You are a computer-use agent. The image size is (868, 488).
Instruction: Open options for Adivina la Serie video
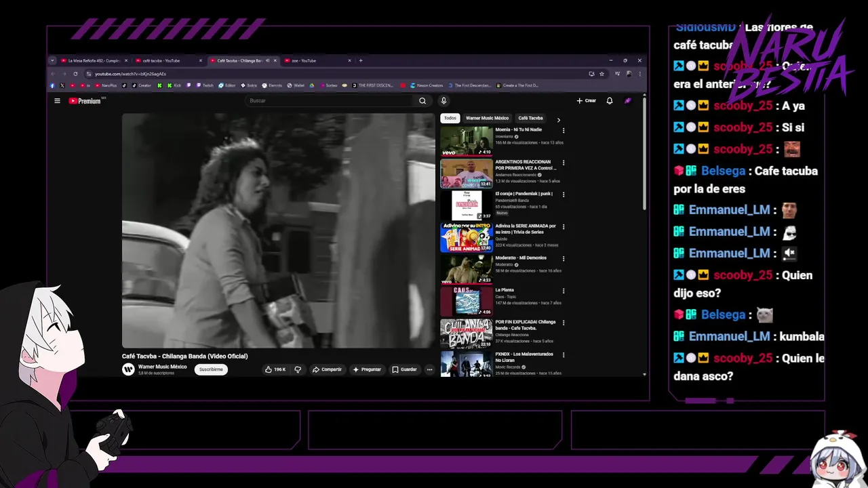pyautogui.click(x=564, y=227)
